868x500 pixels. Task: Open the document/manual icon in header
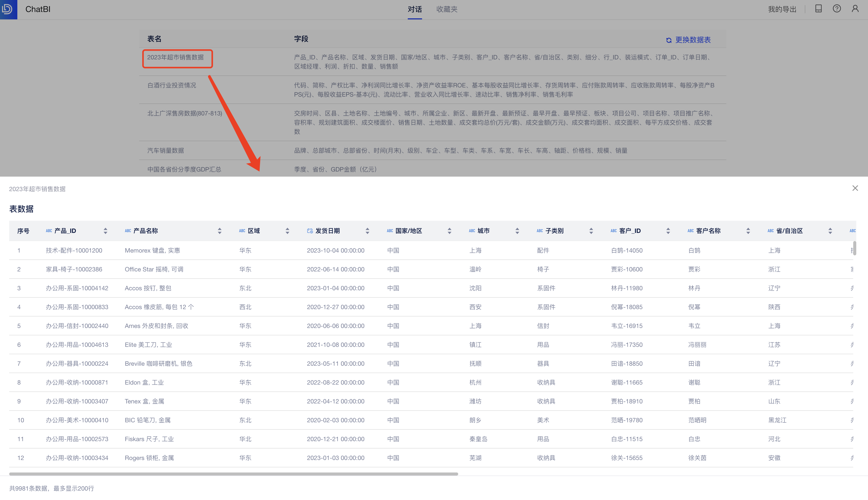pyautogui.click(x=818, y=9)
